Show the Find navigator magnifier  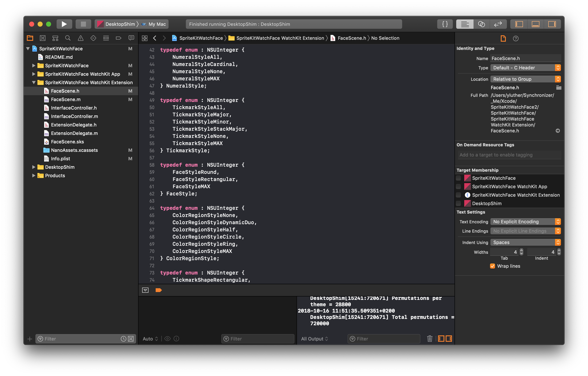68,38
